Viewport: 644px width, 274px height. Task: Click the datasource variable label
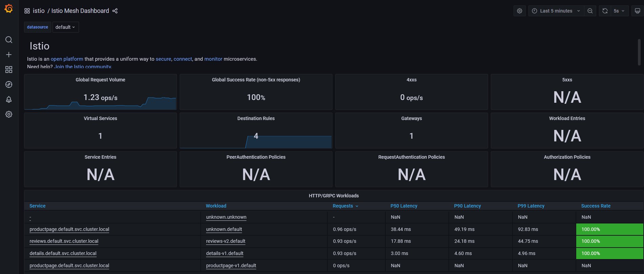tap(37, 27)
